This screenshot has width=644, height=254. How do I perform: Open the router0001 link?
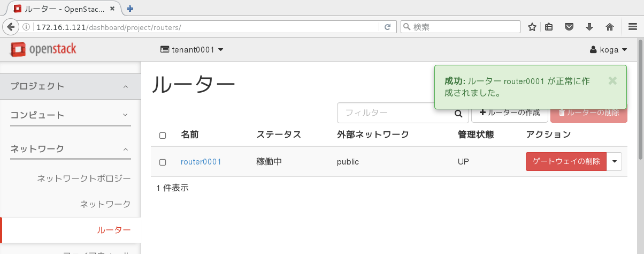201,162
